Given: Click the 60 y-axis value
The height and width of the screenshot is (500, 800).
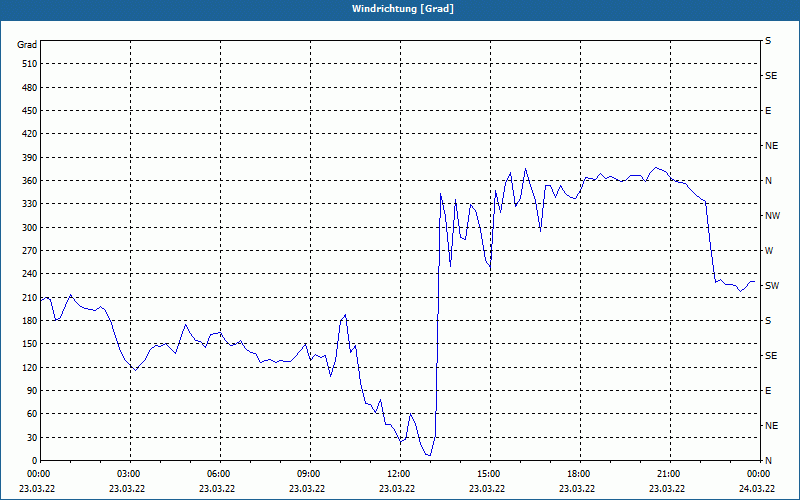Looking at the screenshot, I should [32, 414].
